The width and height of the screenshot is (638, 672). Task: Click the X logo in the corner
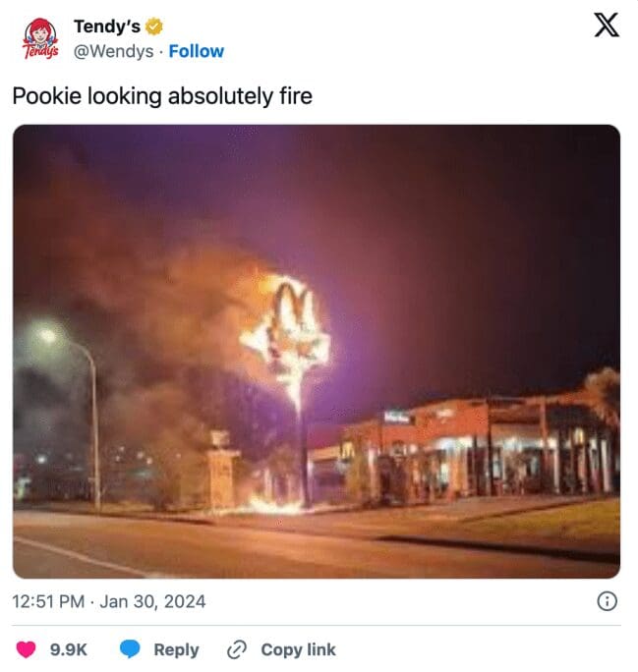click(607, 25)
